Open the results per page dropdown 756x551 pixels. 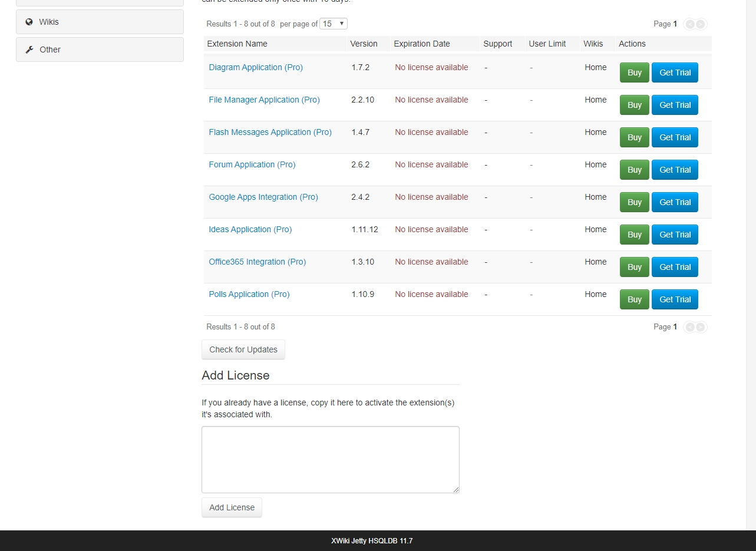coord(334,24)
